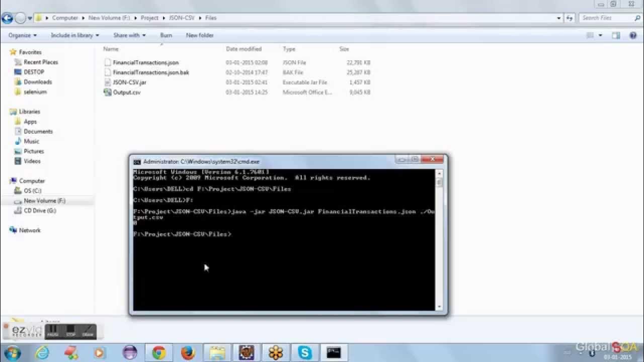Open the Videos library
This screenshot has height=362, width=644.
(32, 161)
